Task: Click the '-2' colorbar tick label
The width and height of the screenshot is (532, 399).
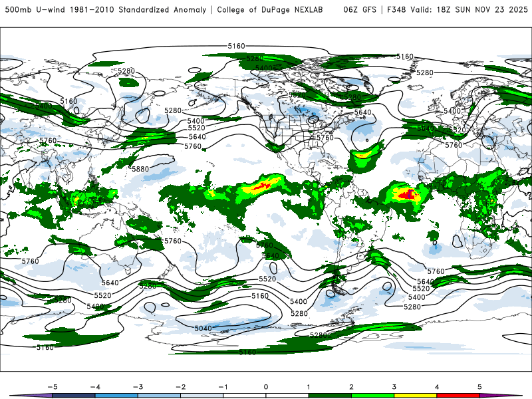Action: [x=180, y=387]
